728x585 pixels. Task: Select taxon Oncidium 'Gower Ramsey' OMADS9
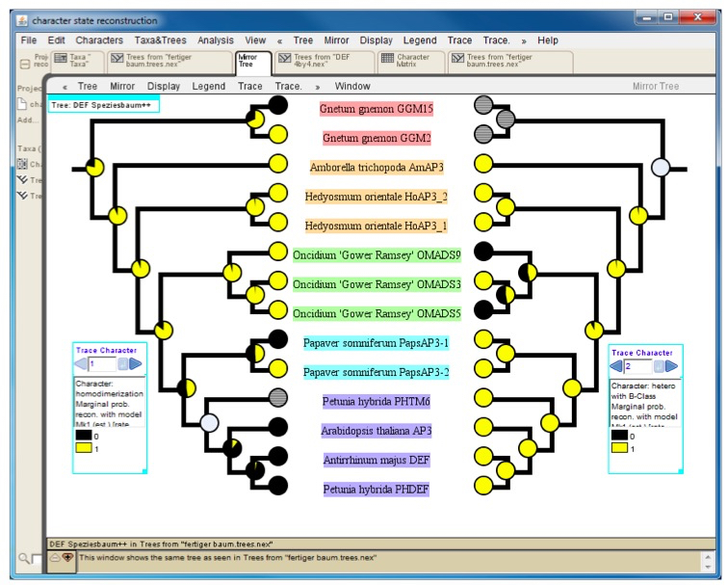377,255
